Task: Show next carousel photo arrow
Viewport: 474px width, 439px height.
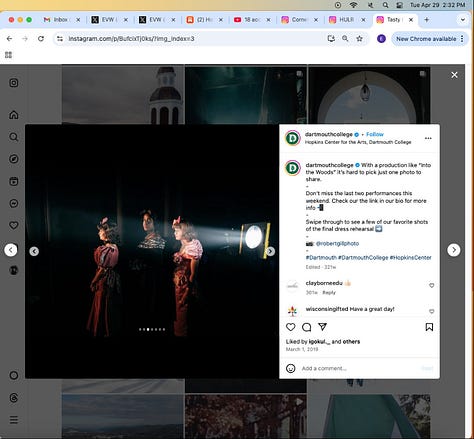Action: pos(270,251)
